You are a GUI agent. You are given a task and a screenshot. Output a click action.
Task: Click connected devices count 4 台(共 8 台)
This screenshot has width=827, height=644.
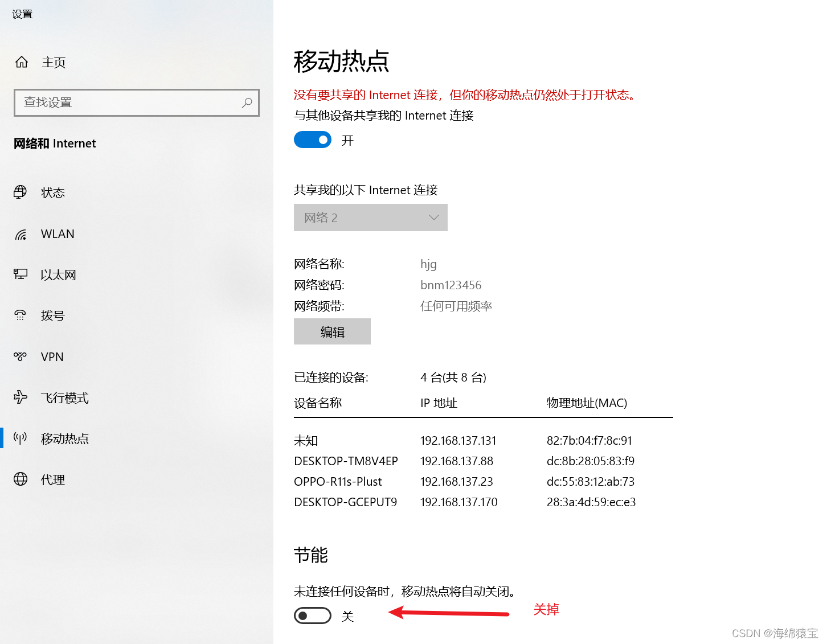(x=453, y=378)
